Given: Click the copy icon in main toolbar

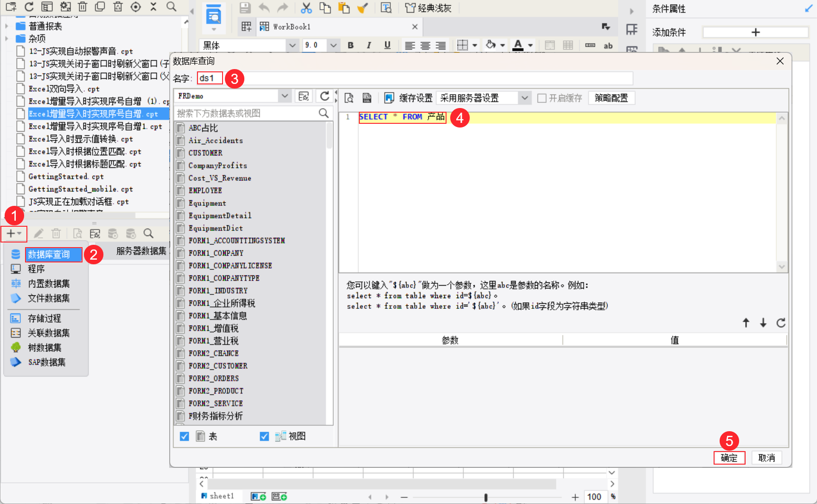Looking at the screenshot, I should click(x=325, y=8).
